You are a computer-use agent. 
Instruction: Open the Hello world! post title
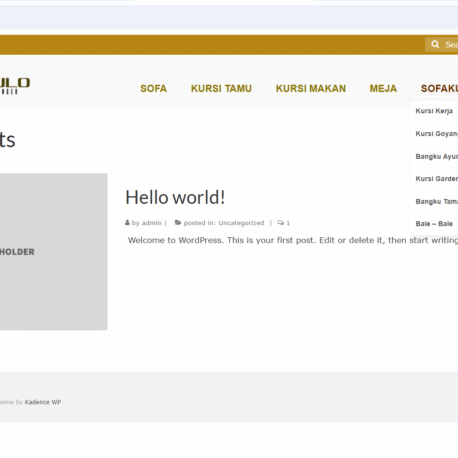[x=175, y=197]
